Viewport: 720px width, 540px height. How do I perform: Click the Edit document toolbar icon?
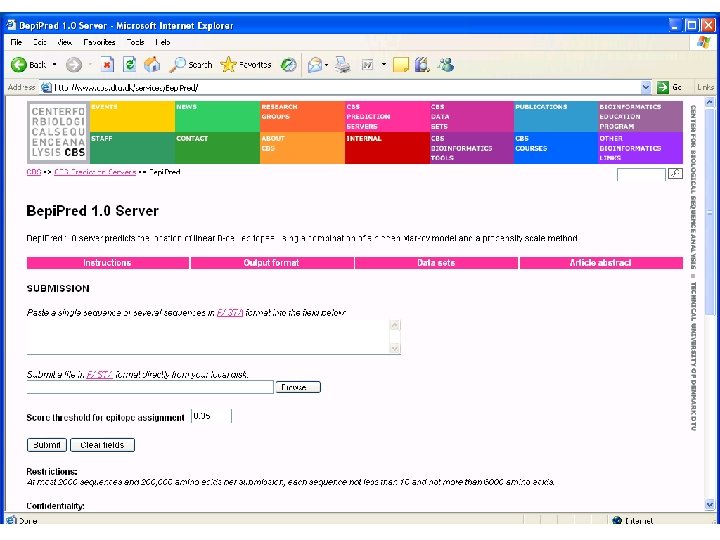coord(367,65)
